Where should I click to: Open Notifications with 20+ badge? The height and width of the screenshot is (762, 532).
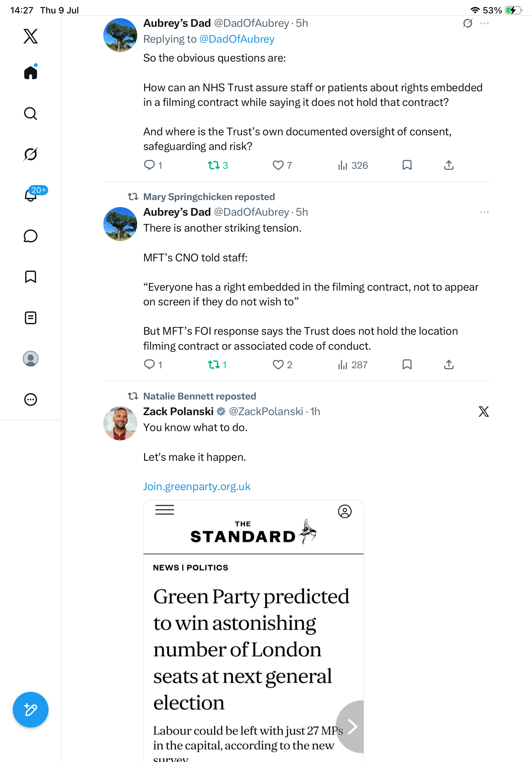[31, 195]
